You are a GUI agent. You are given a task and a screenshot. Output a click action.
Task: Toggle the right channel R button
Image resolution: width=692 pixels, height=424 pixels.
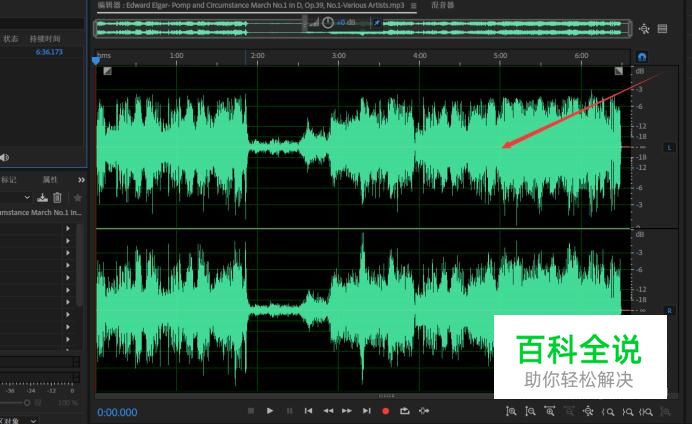[669, 311]
